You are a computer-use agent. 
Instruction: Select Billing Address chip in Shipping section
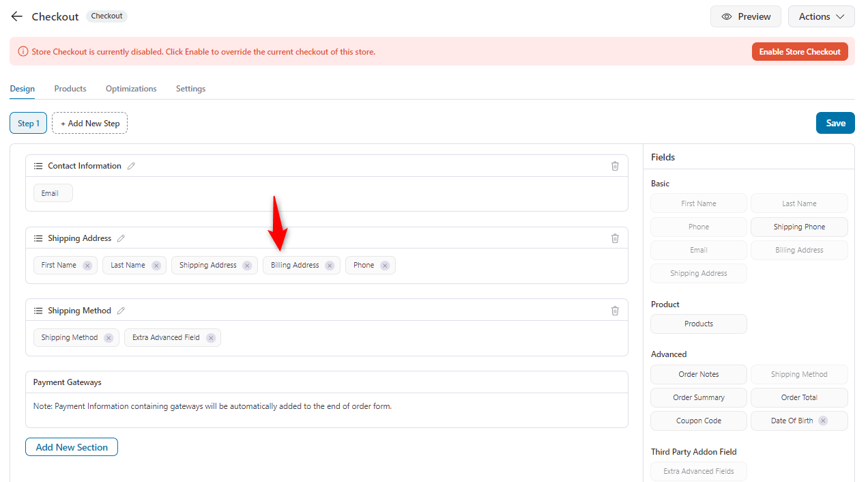pyautogui.click(x=302, y=265)
